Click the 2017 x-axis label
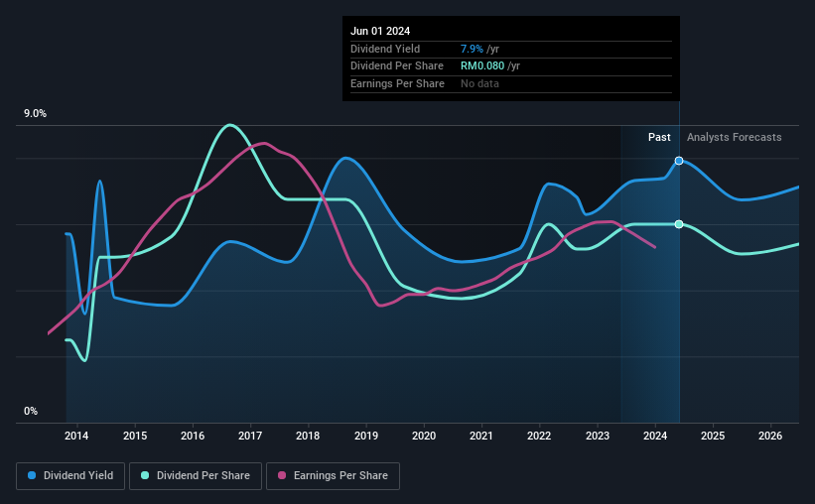815x504 pixels. pyautogui.click(x=250, y=436)
